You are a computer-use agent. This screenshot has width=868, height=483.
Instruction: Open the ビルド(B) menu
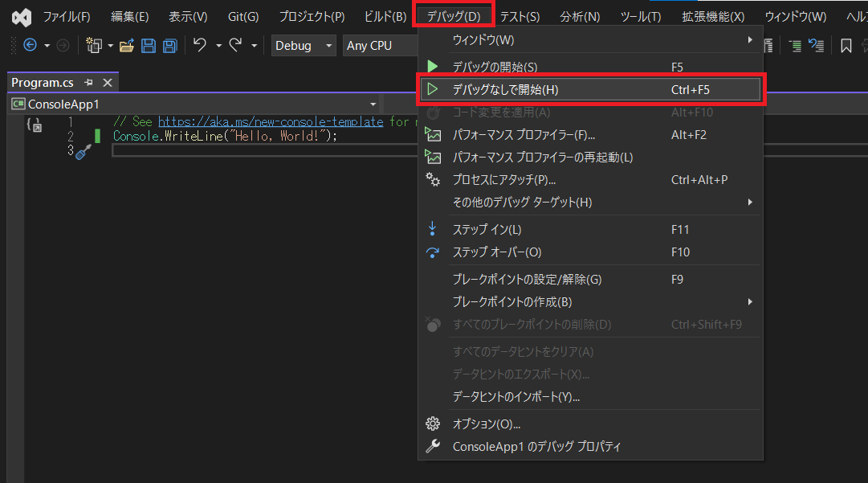pos(385,16)
